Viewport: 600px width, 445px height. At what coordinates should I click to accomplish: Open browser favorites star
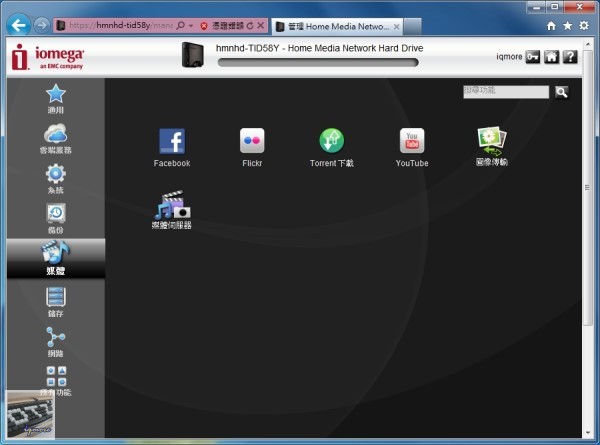567,26
